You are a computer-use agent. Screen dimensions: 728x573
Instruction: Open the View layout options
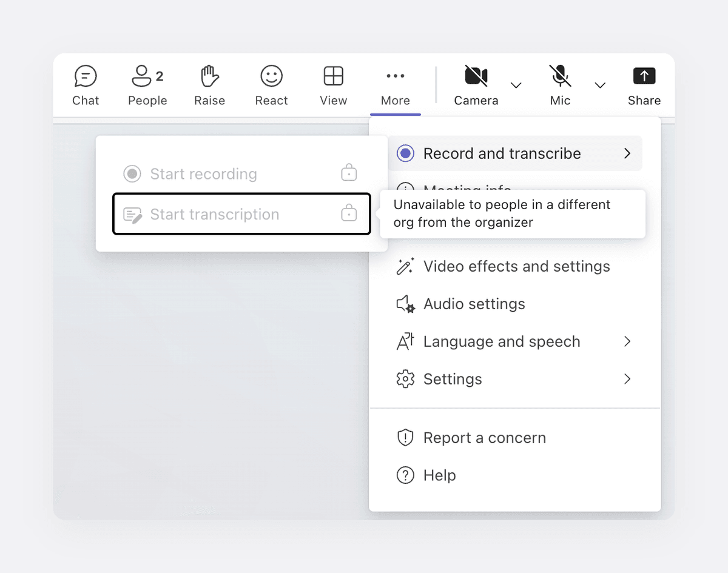coord(333,86)
